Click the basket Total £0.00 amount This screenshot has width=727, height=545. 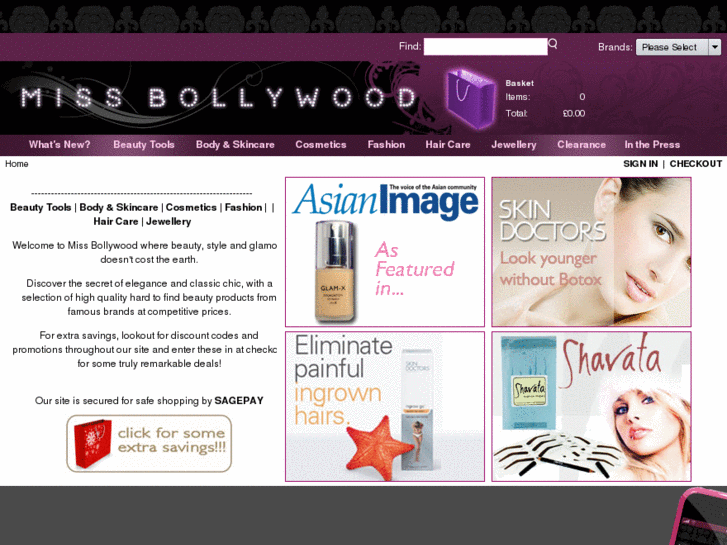574,113
